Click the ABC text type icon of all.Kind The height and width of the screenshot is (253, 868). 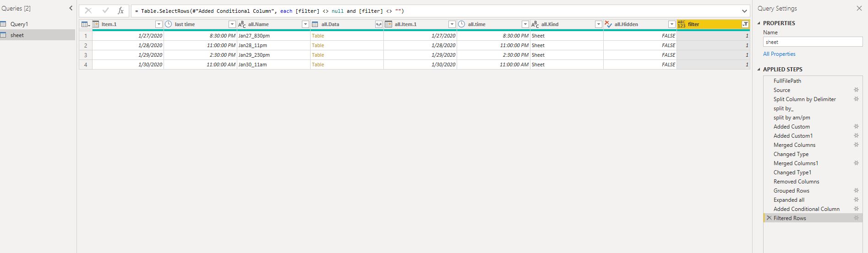pyautogui.click(x=535, y=24)
